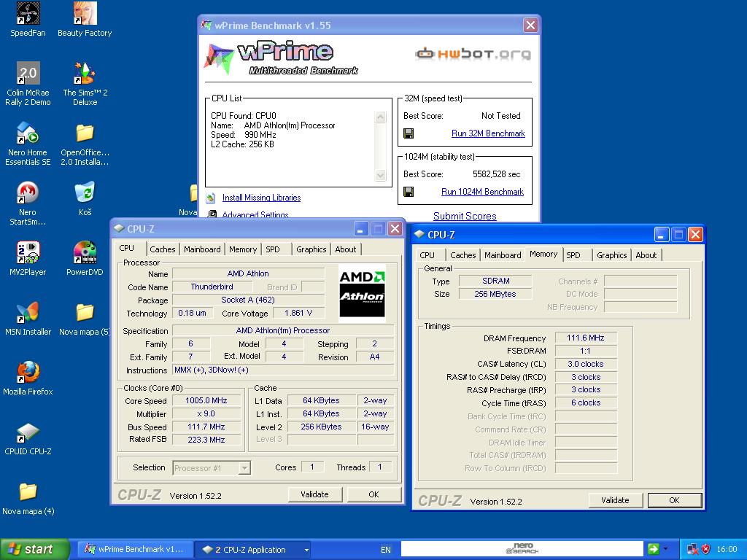
Task: Select wPrime Benchmark taskbar button
Action: point(135,550)
